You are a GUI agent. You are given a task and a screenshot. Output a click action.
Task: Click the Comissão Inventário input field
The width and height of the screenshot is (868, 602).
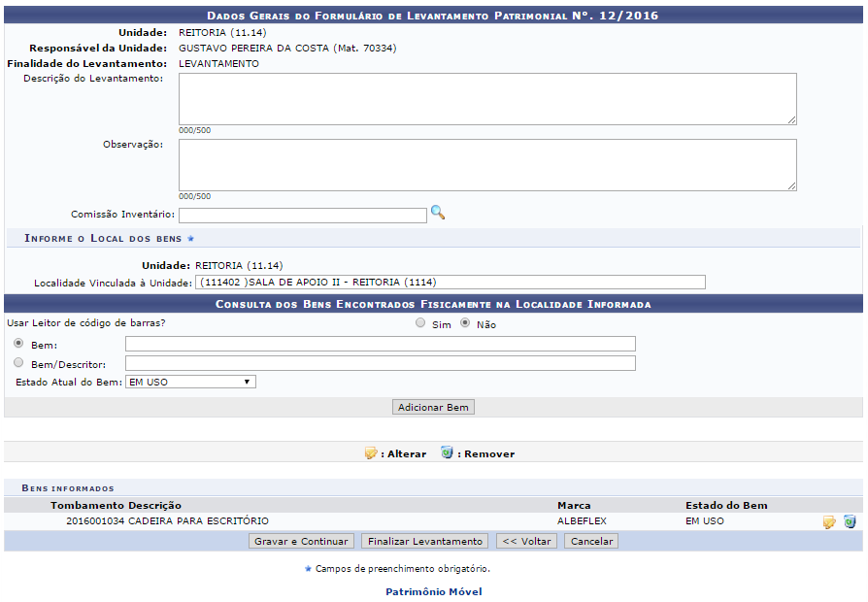302,216
